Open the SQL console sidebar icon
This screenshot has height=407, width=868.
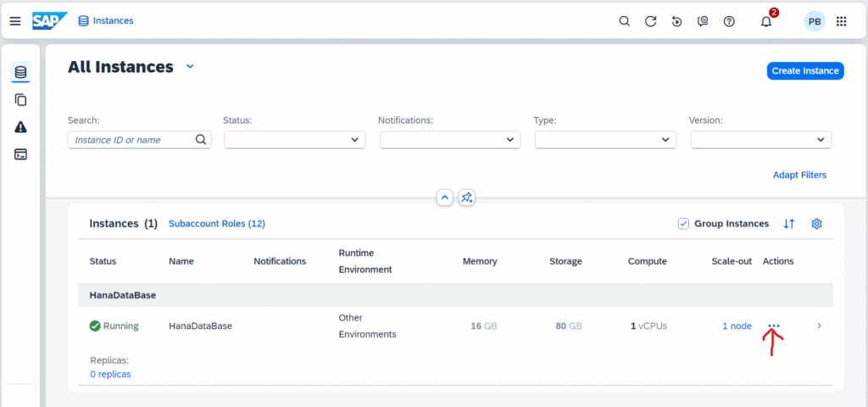pos(20,154)
